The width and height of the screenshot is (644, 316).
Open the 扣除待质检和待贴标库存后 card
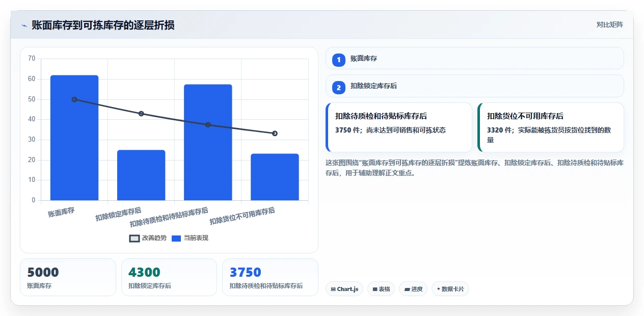tap(399, 127)
